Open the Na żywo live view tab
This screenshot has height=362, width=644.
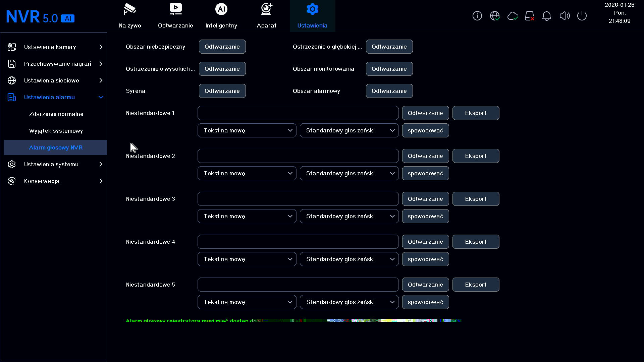click(130, 16)
